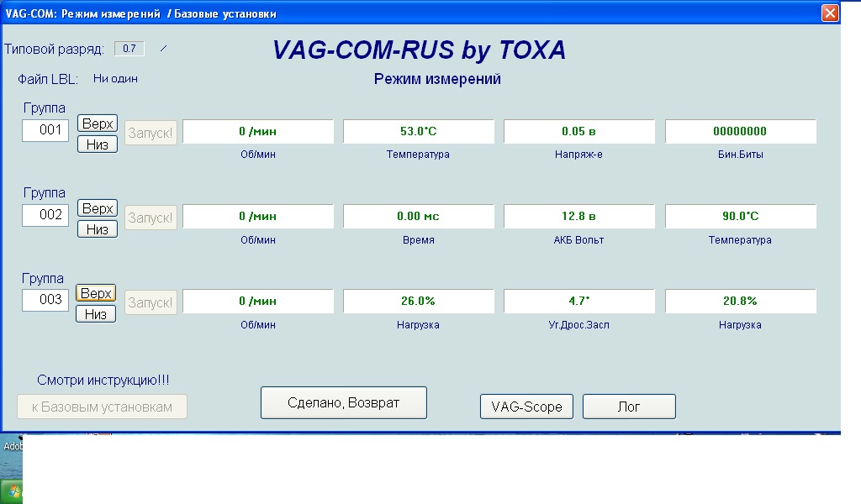Select group 003 load value 26.0%
The width and height of the screenshot is (861, 504).
(x=419, y=301)
